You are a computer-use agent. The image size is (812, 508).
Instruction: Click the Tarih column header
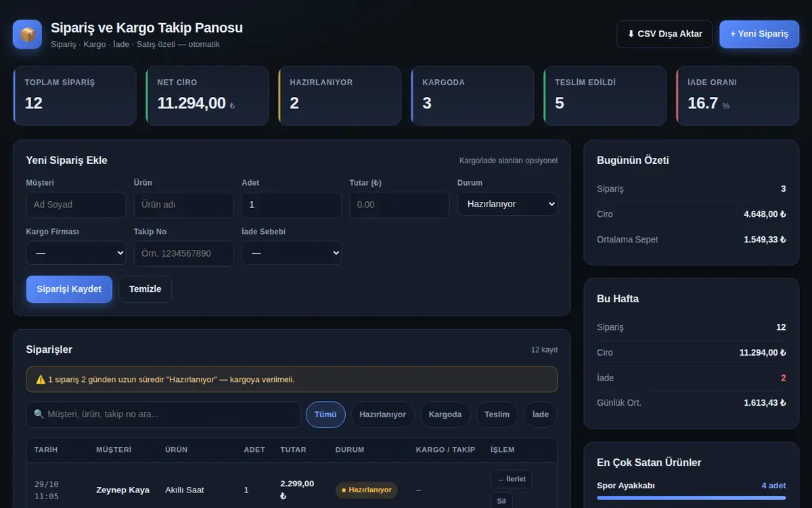(46, 450)
